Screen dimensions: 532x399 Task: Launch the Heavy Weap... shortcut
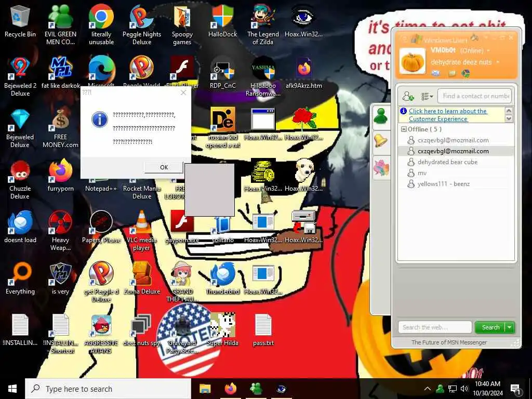[60, 231]
